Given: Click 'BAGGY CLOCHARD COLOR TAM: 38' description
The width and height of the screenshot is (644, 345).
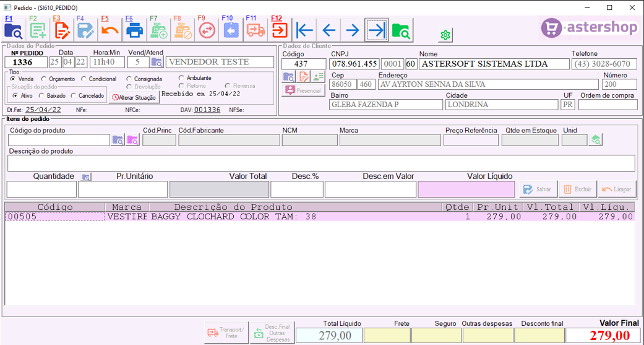Looking at the screenshot, I should pyautogui.click(x=234, y=217).
